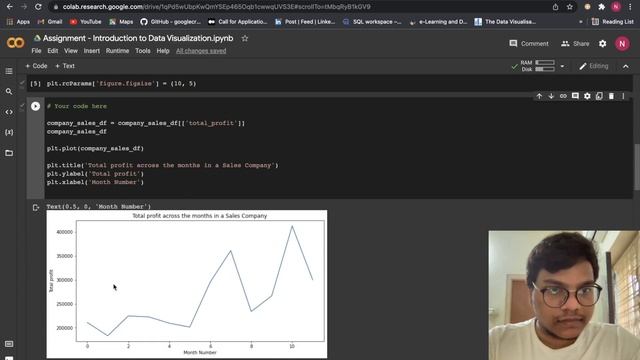Open the File menu
The height and width of the screenshot is (360, 640).
pyautogui.click(x=36, y=51)
